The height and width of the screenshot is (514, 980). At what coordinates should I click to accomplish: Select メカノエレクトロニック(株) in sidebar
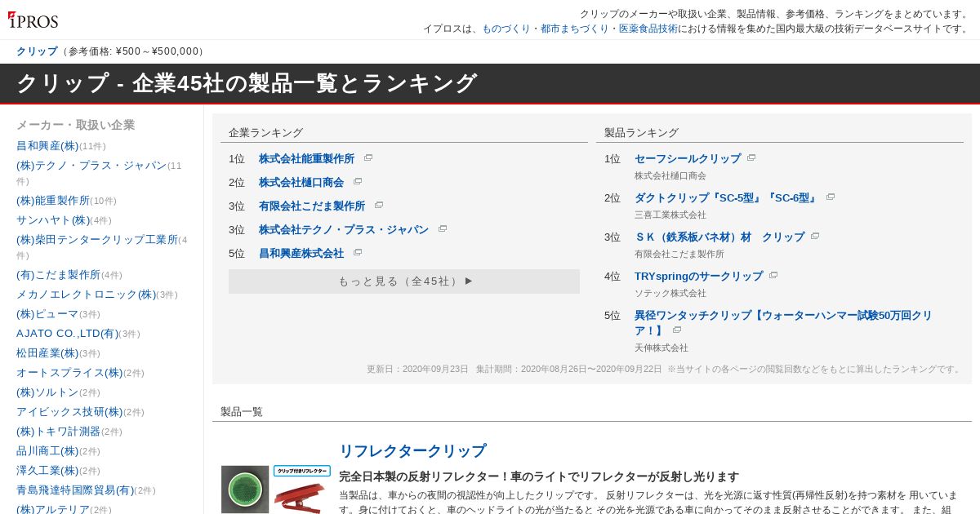pos(86,295)
